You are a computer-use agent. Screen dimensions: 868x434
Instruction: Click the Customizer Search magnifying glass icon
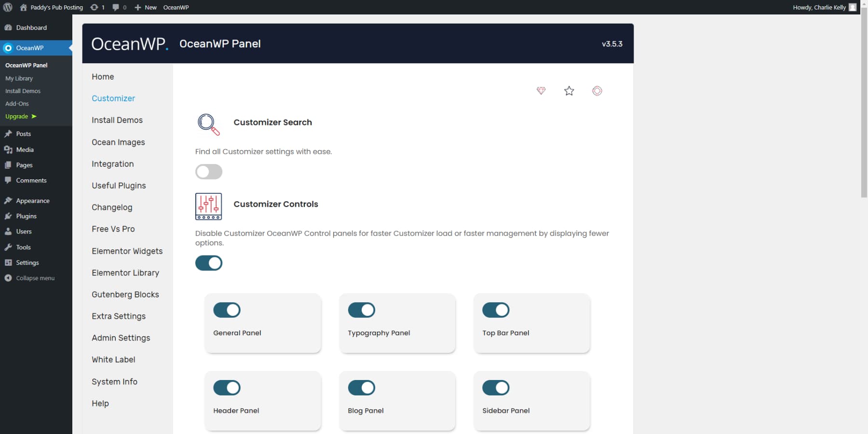pos(208,124)
